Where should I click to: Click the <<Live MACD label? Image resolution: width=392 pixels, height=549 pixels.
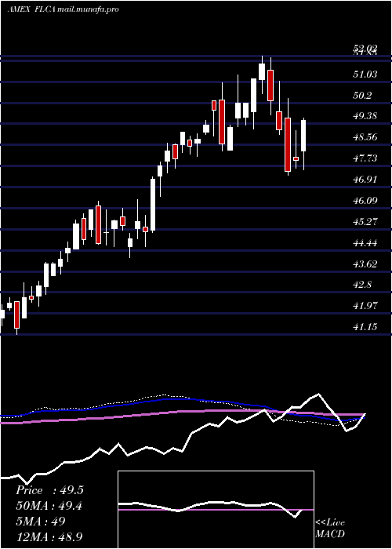(x=330, y=529)
